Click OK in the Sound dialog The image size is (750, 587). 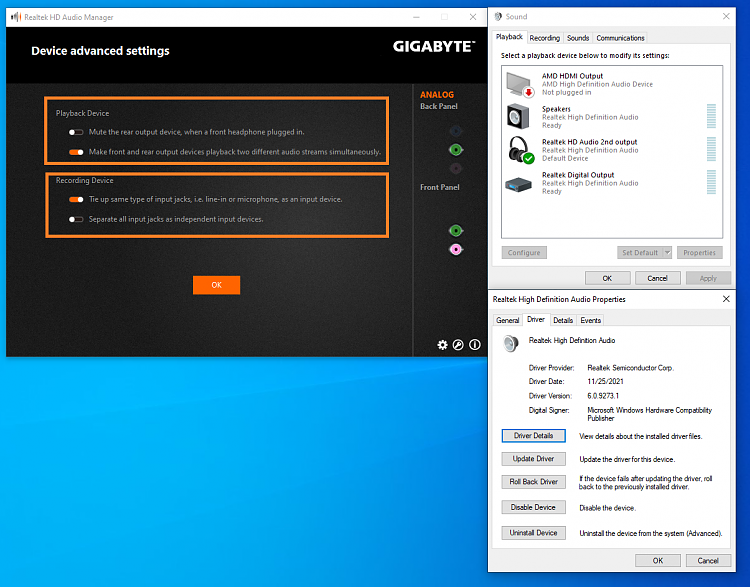pyautogui.click(x=607, y=278)
